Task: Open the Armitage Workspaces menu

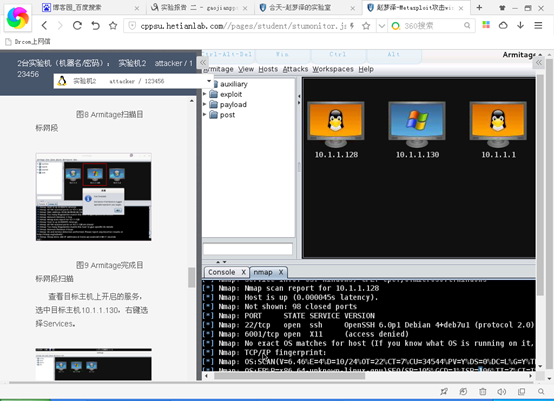Action: [x=333, y=69]
